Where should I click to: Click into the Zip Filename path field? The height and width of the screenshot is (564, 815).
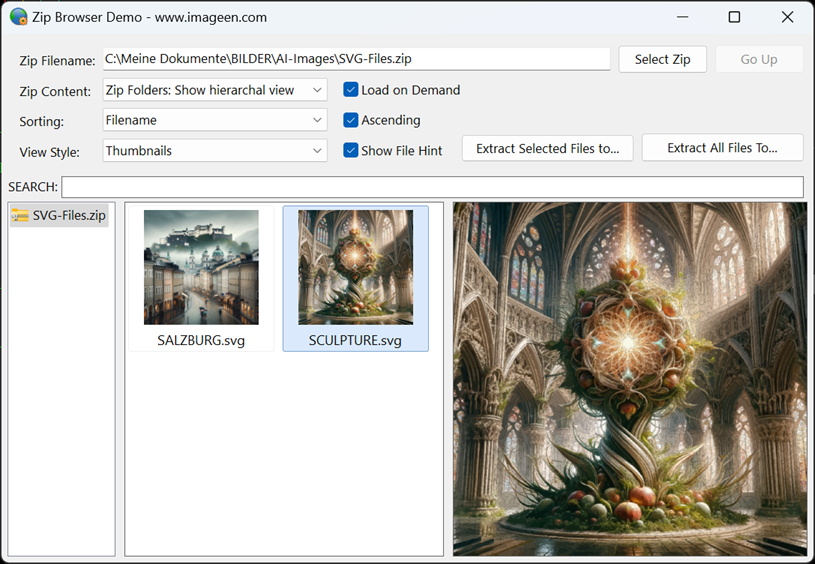point(357,59)
